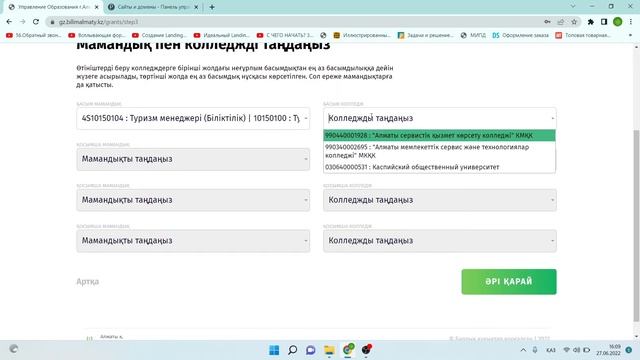Open the taskbar clock showing 16:09
The image size is (640, 360).
pos(608,350)
